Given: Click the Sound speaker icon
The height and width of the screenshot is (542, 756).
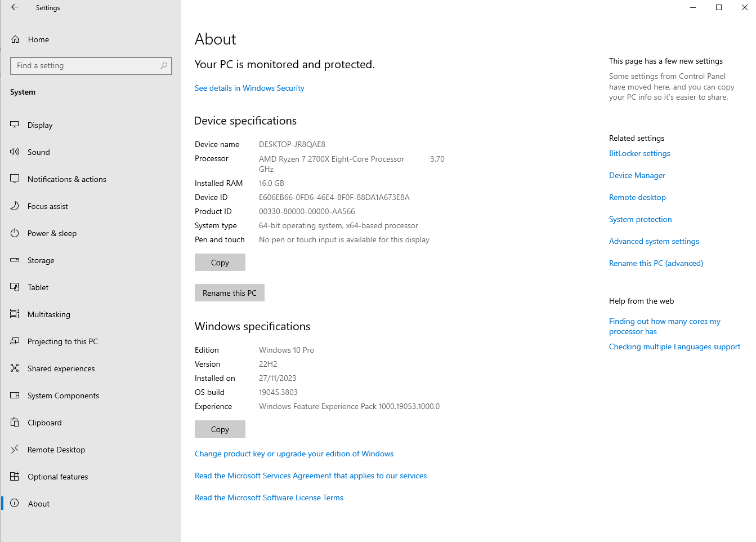Looking at the screenshot, I should tap(15, 152).
